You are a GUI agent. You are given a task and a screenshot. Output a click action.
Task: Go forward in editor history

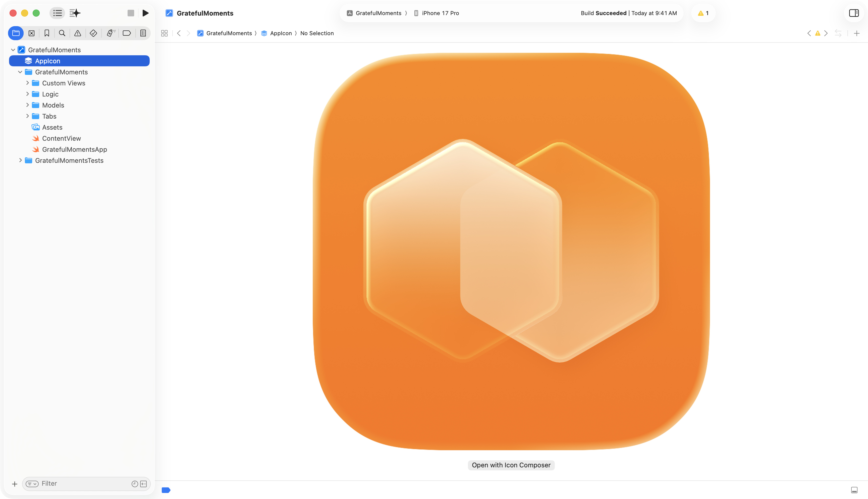pyautogui.click(x=188, y=33)
